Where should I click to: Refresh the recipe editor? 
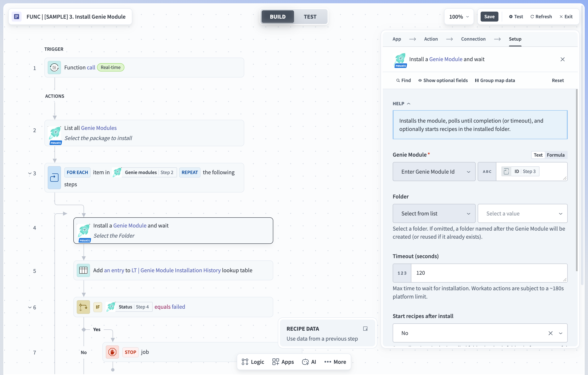click(x=541, y=17)
